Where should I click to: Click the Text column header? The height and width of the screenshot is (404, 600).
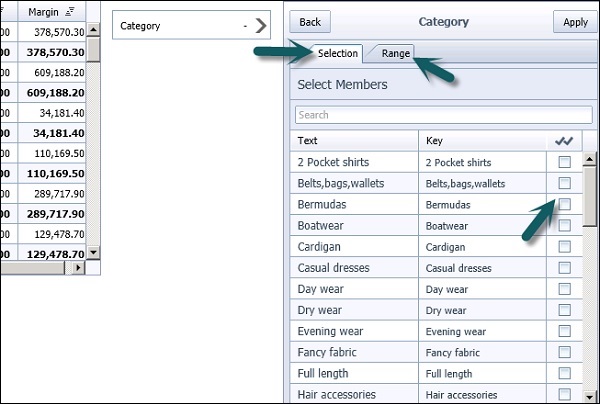355,141
